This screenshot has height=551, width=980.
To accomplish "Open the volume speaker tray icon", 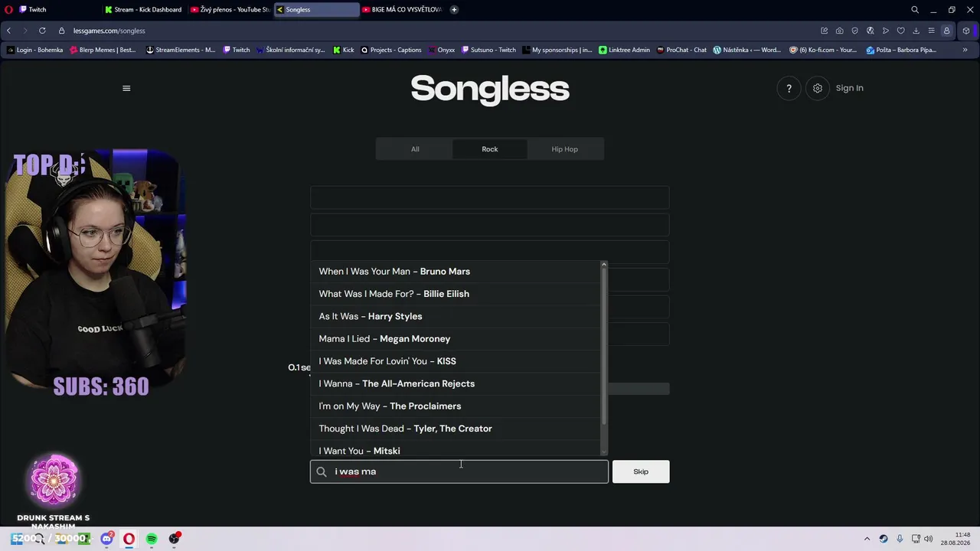I will tap(929, 539).
